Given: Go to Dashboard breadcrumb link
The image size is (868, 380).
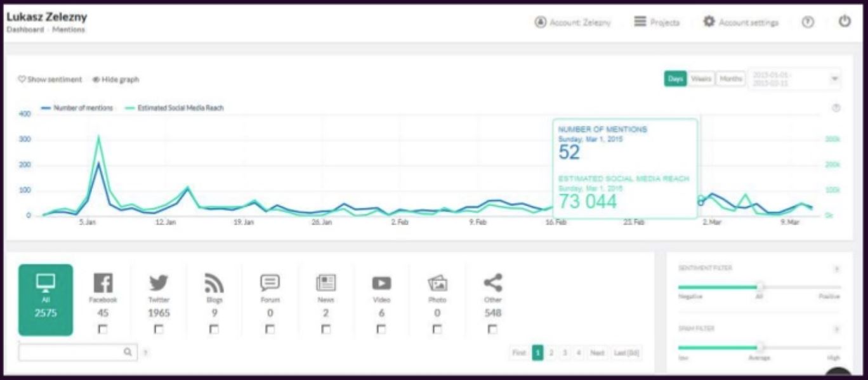Looking at the screenshot, I should 25,30.
